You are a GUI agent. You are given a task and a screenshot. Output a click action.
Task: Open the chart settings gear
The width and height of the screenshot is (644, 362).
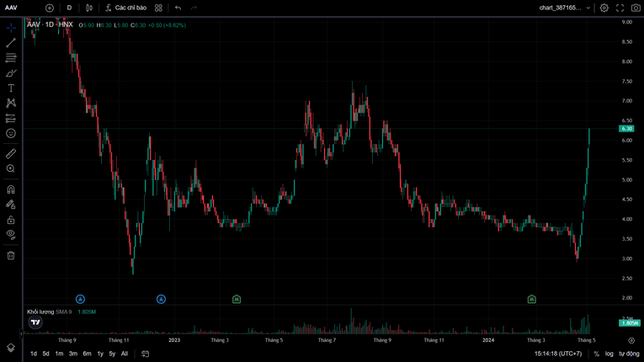(x=604, y=8)
